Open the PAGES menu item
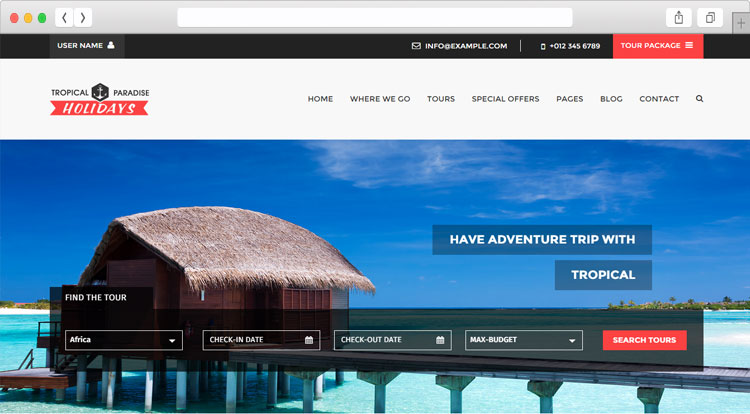Viewport: 750px width, 414px height. click(x=569, y=99)
